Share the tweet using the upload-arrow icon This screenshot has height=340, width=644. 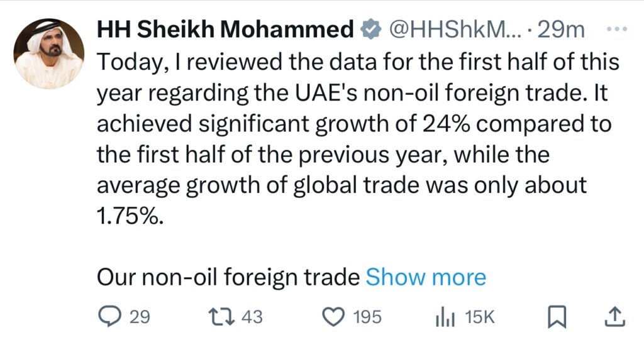615,317
